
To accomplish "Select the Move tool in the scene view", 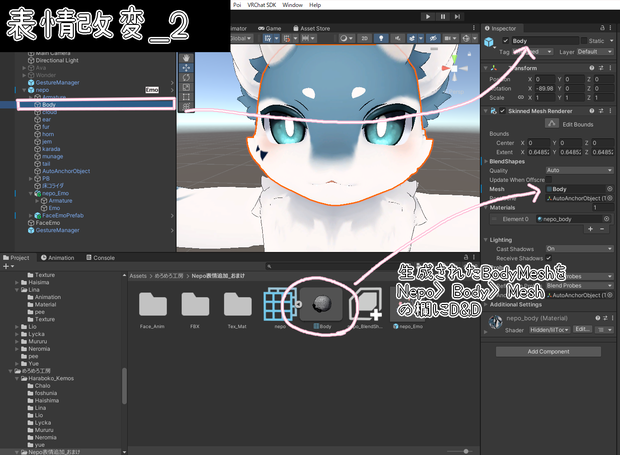I will pyautogui.click(x=186, y=68).
